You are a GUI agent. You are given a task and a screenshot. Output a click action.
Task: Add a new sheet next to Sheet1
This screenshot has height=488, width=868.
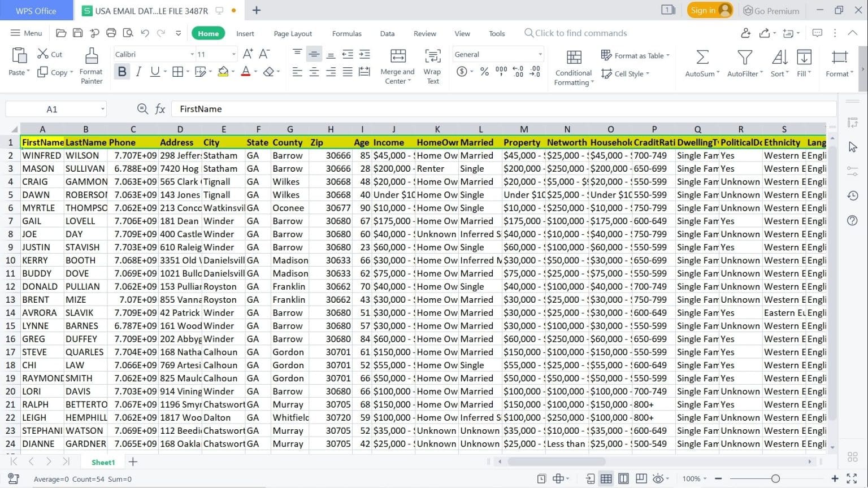coord(133,462)
